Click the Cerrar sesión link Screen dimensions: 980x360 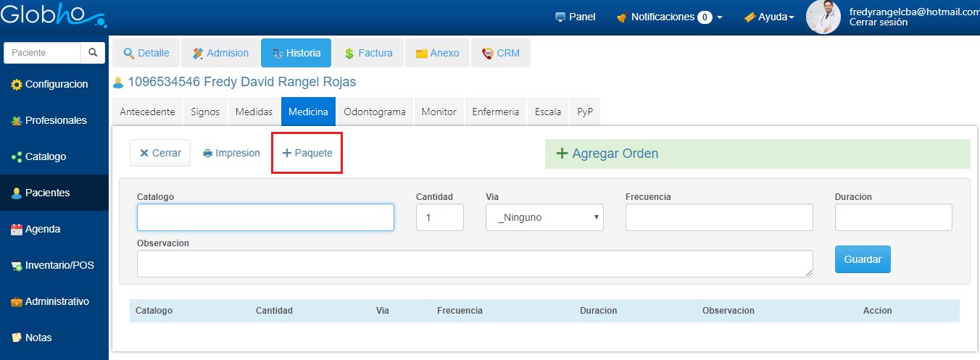pyautogui.click(x=878, y=22)
